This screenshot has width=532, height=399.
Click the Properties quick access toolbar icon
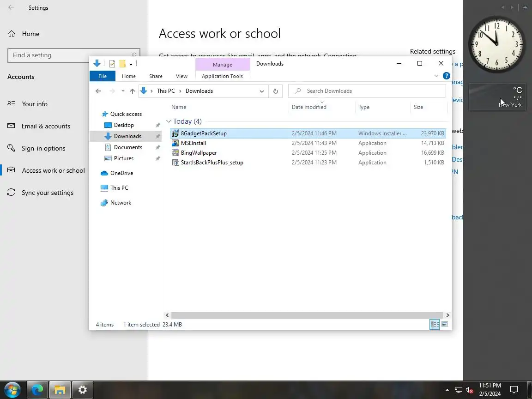(112, 63)
